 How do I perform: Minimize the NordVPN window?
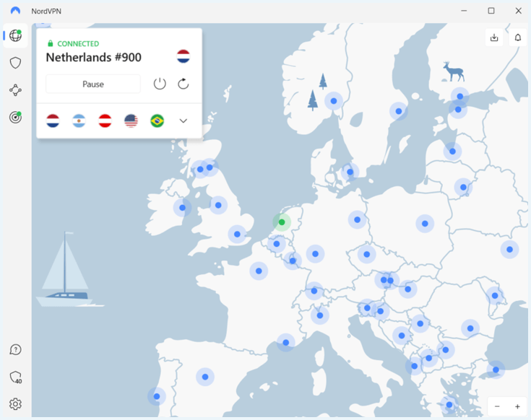(x=464, y=11)
